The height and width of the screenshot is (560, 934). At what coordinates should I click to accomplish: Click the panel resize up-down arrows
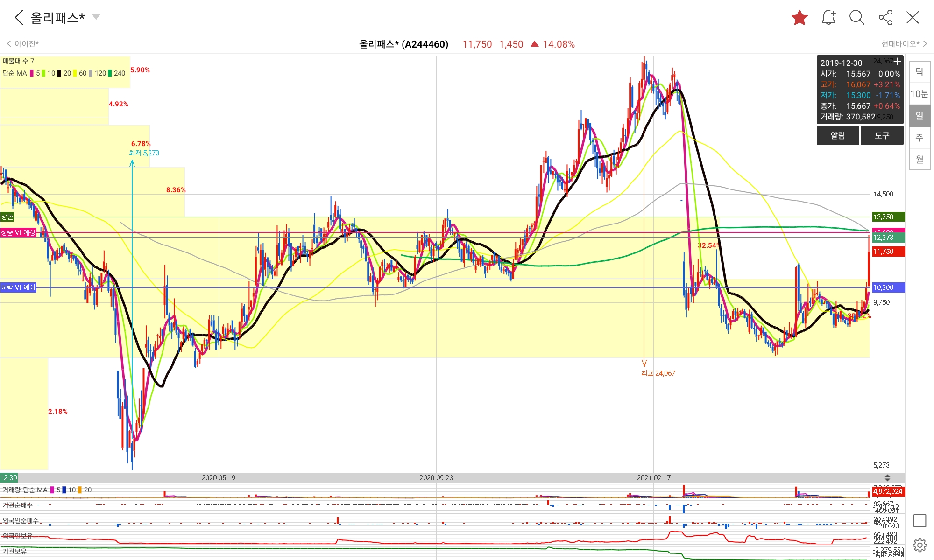887,477
